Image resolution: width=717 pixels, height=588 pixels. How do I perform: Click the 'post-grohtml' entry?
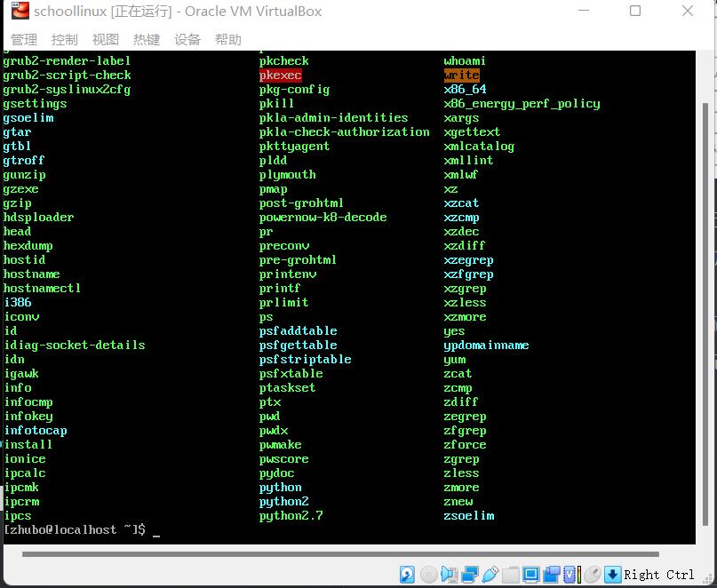(x=301, y=203)
